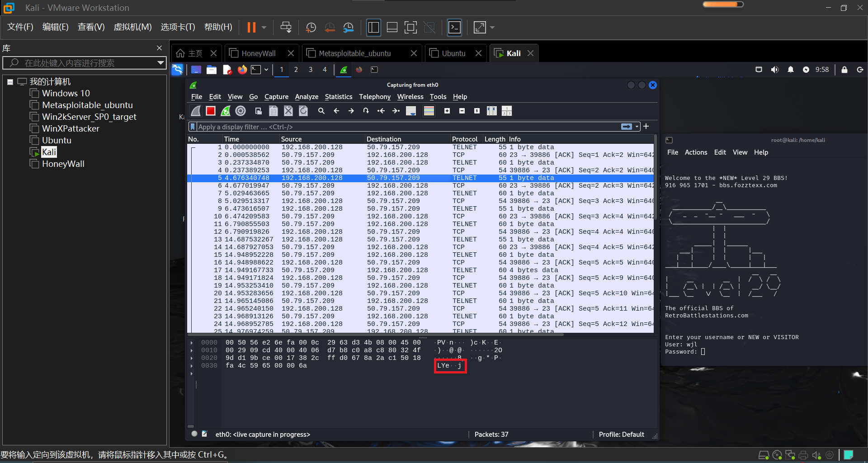Switch to Kali workspace 2
Image resolution: width=868 pixels, height=463 pixels.
tap(296, 70)
